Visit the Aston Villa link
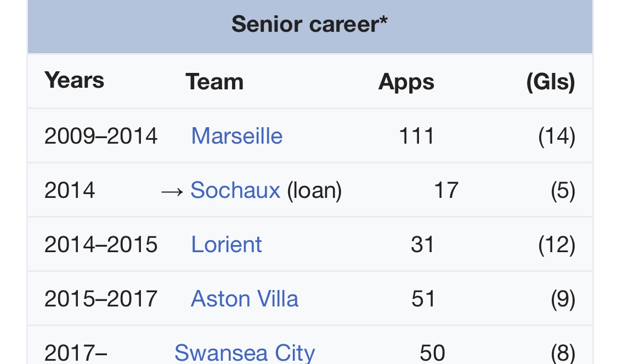This screenshot has height=364, width=617. (x=244, y=299)
